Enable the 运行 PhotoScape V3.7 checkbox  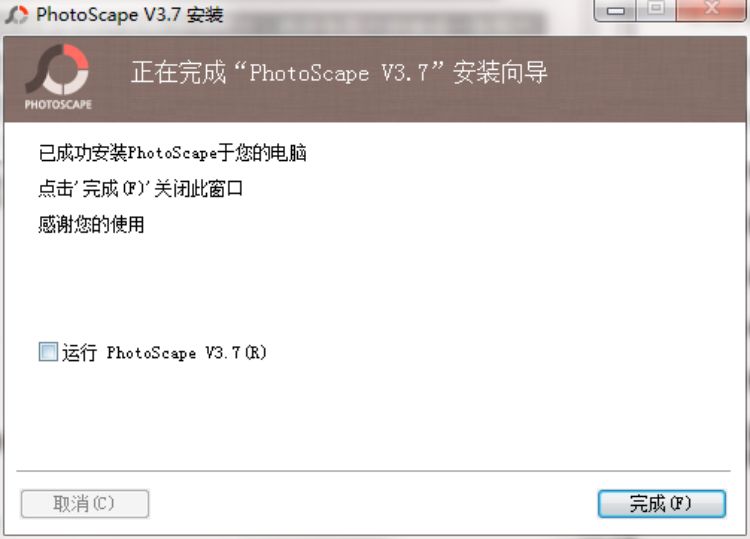point(48,352)
